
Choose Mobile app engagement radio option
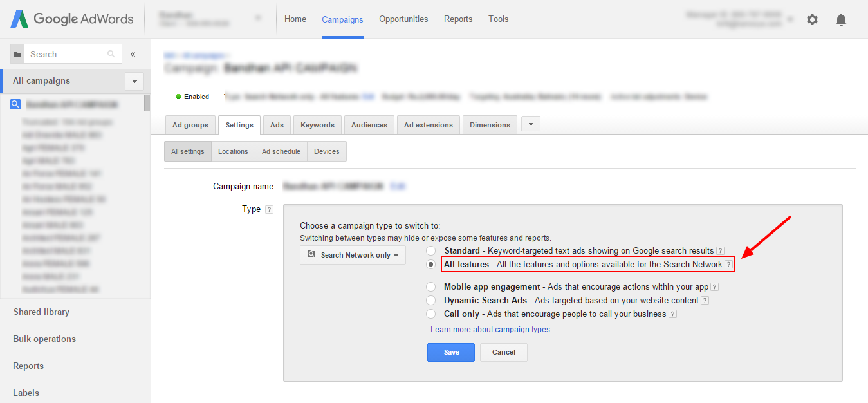click(430, 286)
